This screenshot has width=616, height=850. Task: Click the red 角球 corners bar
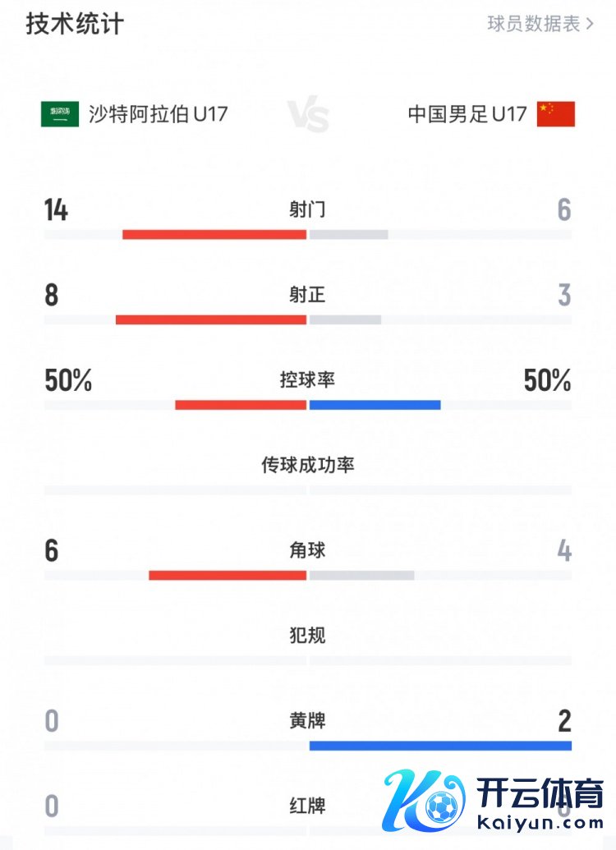click(228, 575)
